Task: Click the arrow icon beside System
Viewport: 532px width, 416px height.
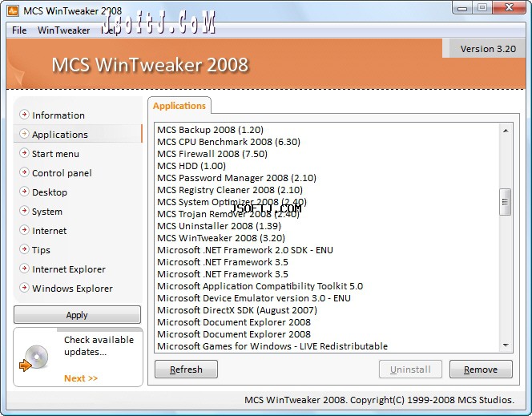Action: point(24,211)
